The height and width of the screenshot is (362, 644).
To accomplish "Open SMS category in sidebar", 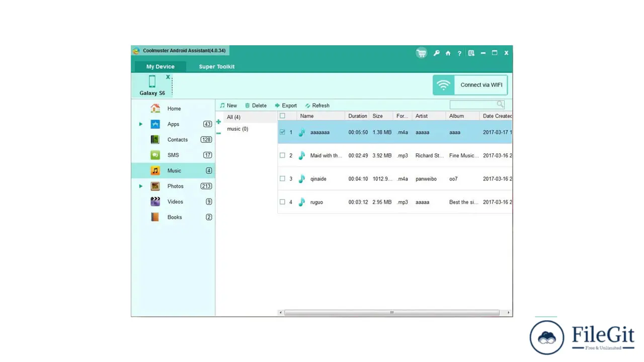I will point(173,155).
